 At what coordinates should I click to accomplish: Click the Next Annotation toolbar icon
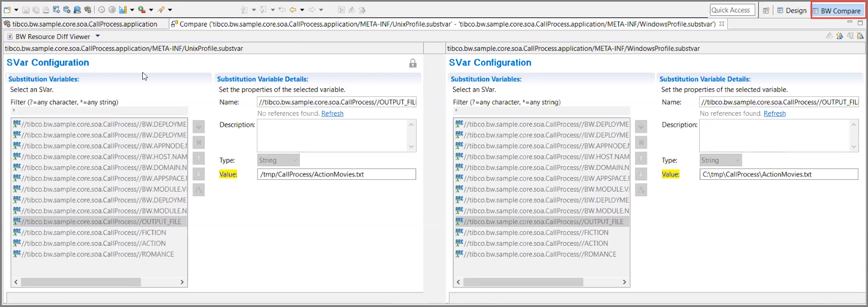pyautogui.click(x=244, y=10)
